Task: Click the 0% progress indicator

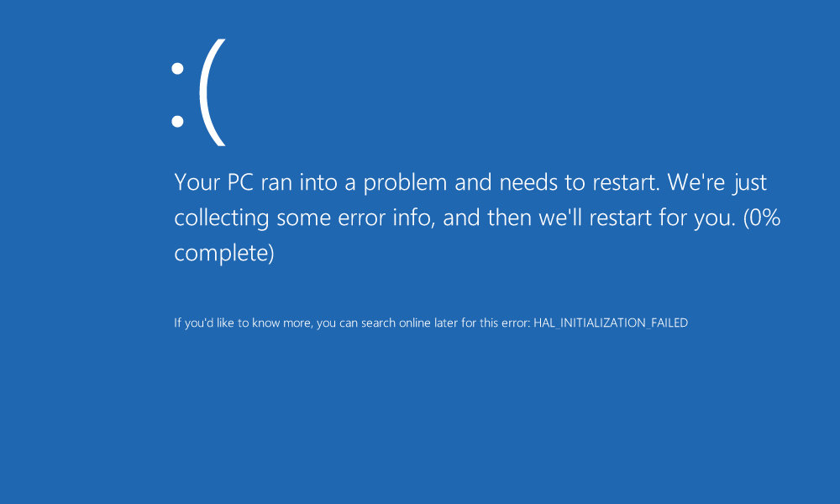Action: tap(762, 218)
